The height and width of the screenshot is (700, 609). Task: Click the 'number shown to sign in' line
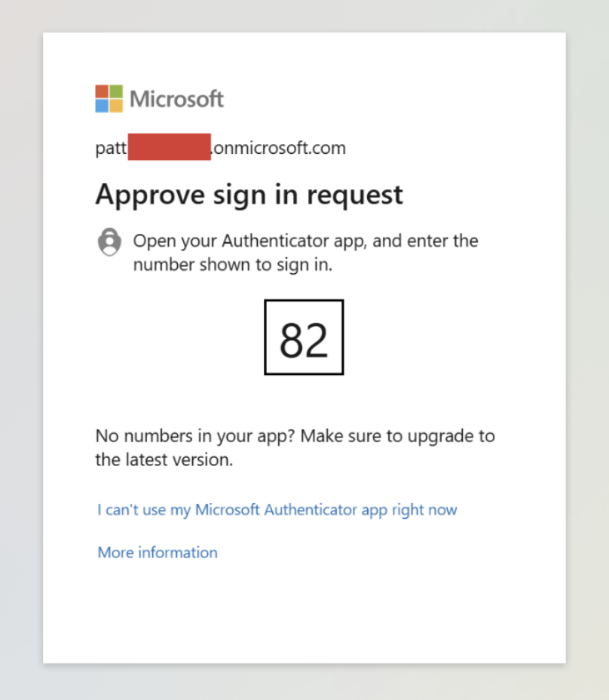(x=232, y=265)
